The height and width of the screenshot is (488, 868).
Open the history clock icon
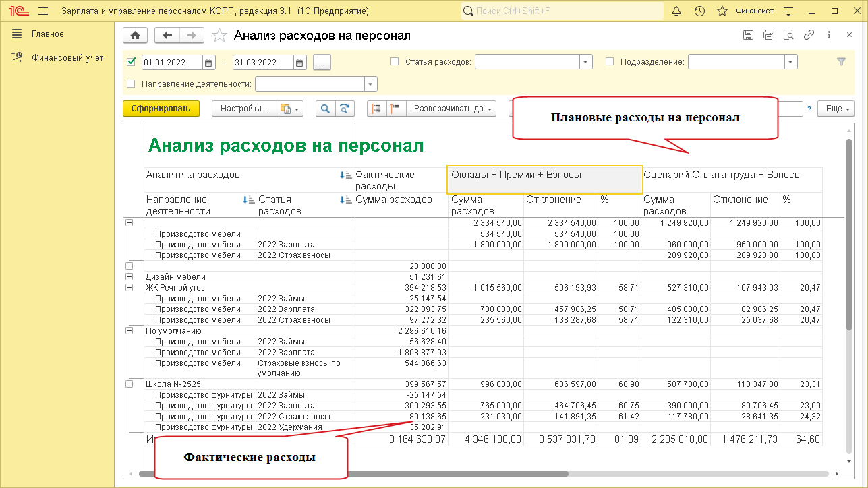[x=699, y=11]
